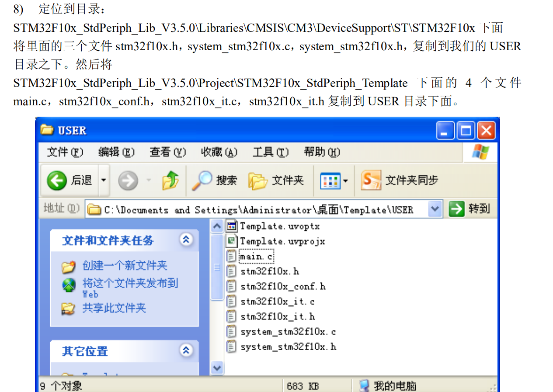Select stm32f10x_it.h file icon
Screen dimensions: 553x392
[231, 316]
